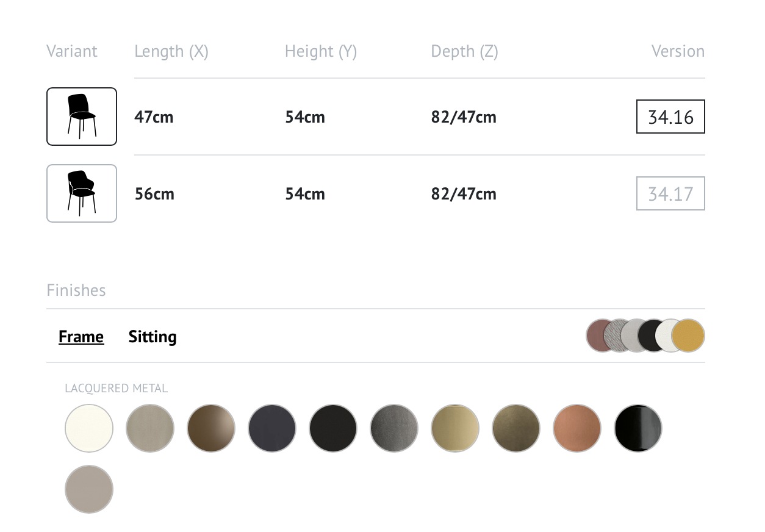Viewport: 765px width, 532px height.
Task: Pick the bronze brown metal swatch
Action: tap(211, 428)
